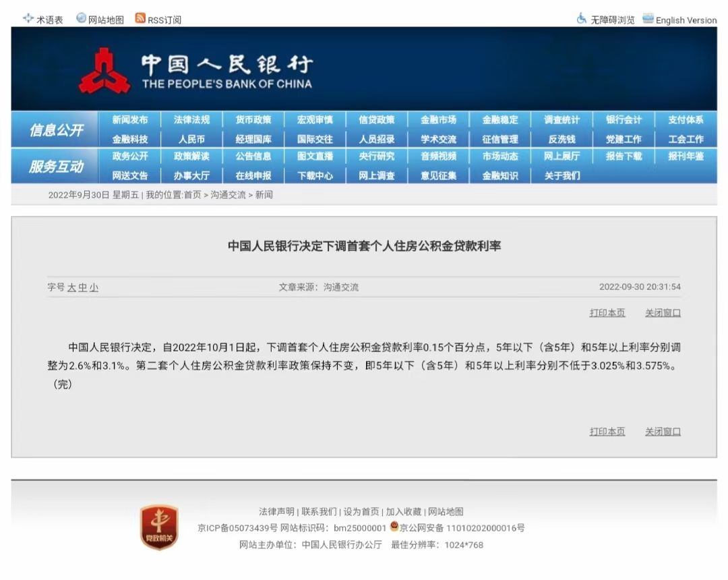The height and width of the screenshot is (580, 728).
Task: Open the 在线申报 menu item
Action: point(253,175)
